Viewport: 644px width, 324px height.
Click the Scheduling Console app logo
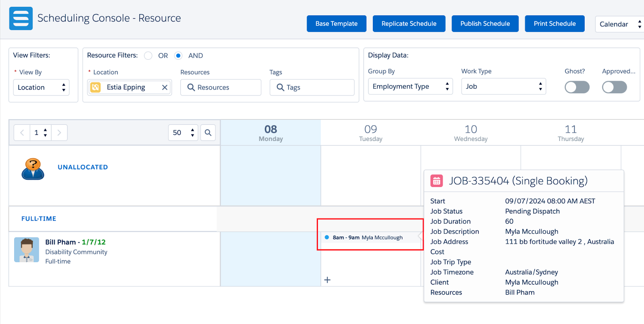[x=21, y=19]
